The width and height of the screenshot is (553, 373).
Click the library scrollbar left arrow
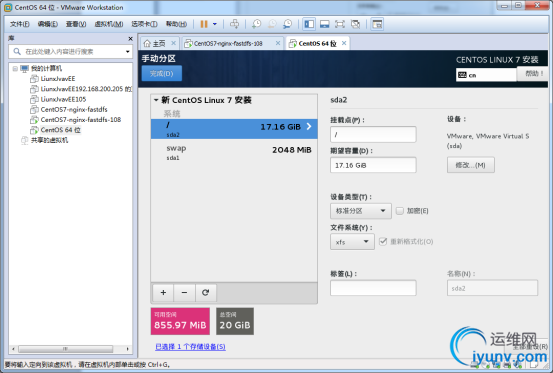13,349
